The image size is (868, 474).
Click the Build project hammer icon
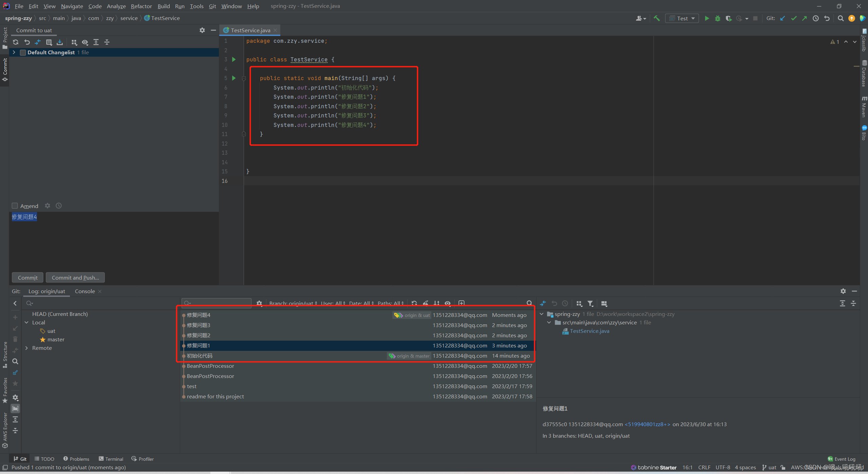coord(657,18)
